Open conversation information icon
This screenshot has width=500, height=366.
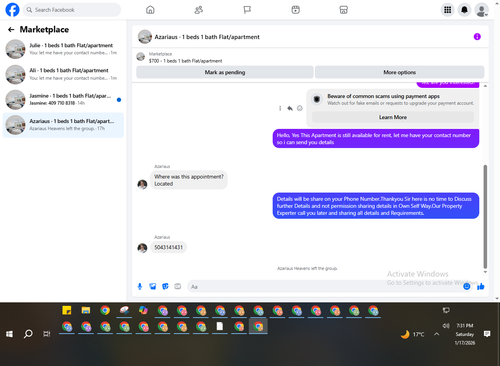pos(477,37)
